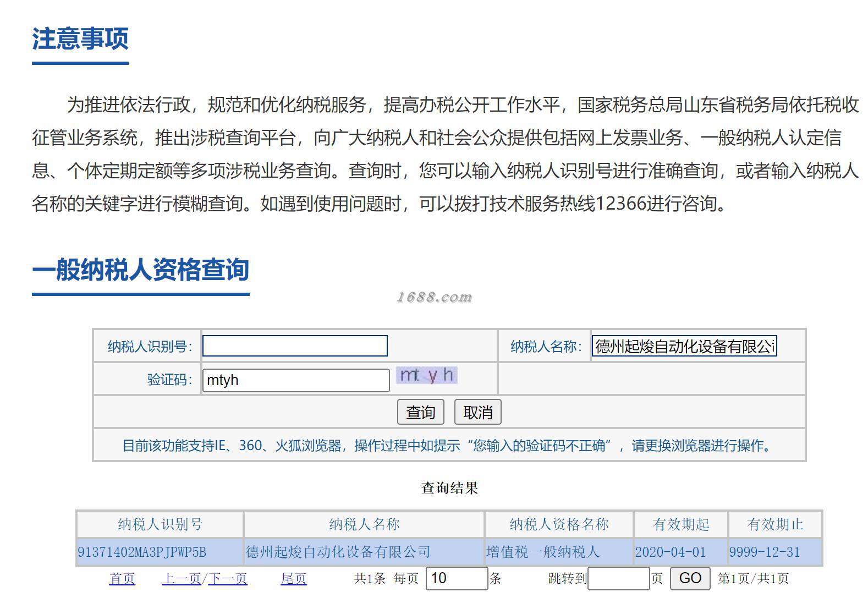Click the 纳税人名称 column header
Screen dimensions: 868x592
pyautogui.click(x=364, y=524)
